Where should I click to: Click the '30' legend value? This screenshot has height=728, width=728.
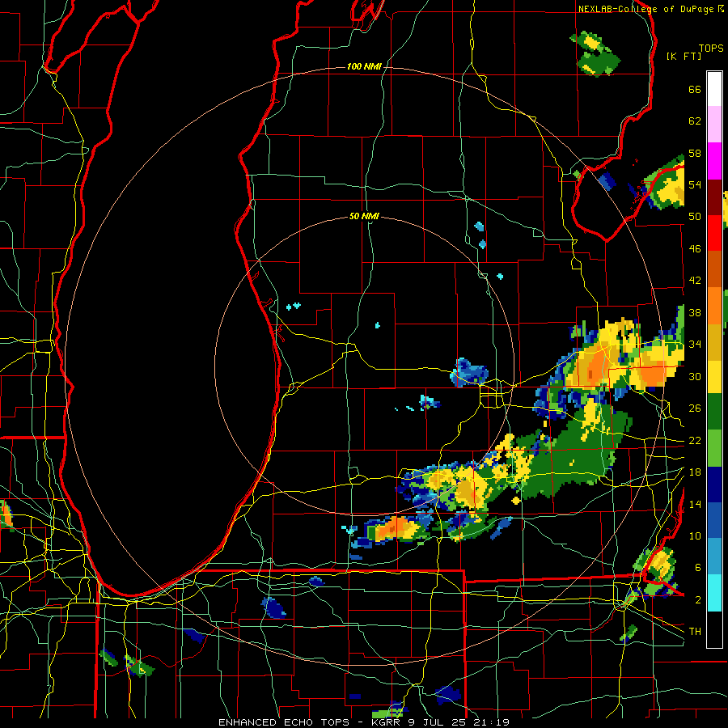[x=695, y=376]
